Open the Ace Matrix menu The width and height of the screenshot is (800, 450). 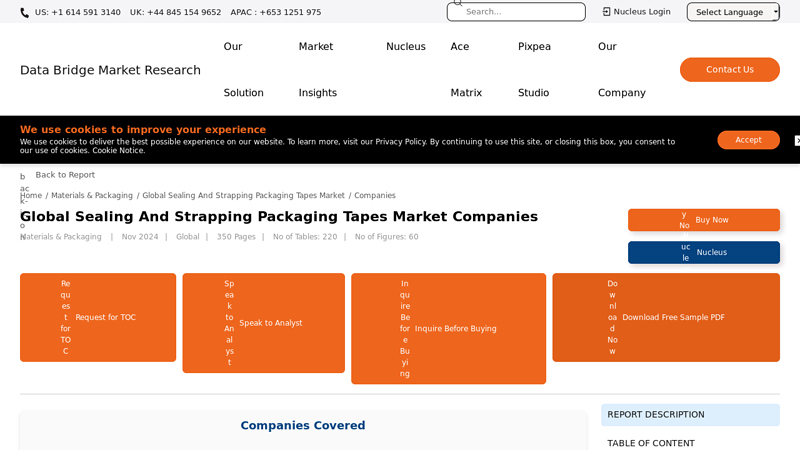tap(466, 69)
